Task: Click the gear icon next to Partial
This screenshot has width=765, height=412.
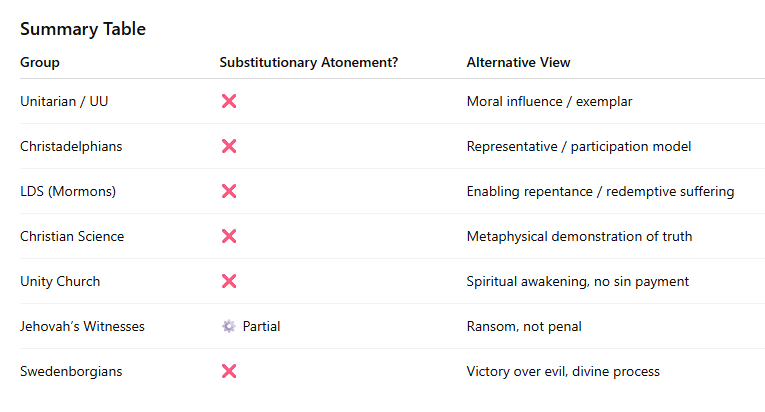Action: [x=228, y=326]
